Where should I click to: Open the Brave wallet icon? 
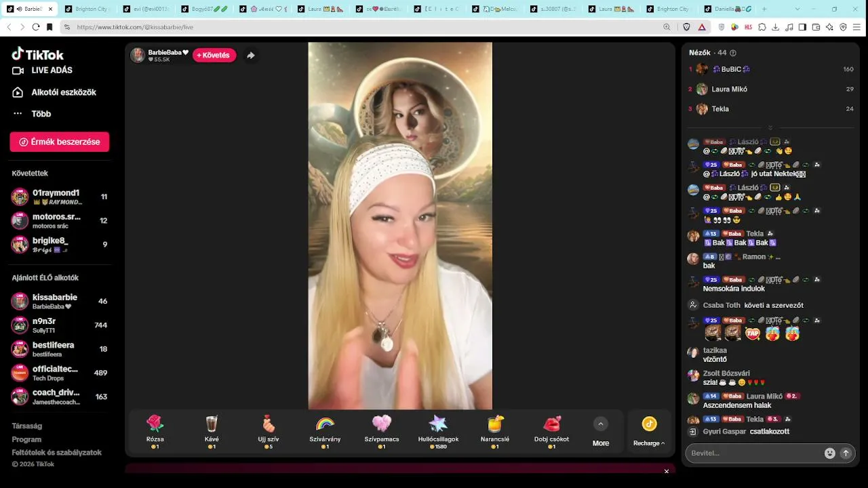[x=816, y=27]
